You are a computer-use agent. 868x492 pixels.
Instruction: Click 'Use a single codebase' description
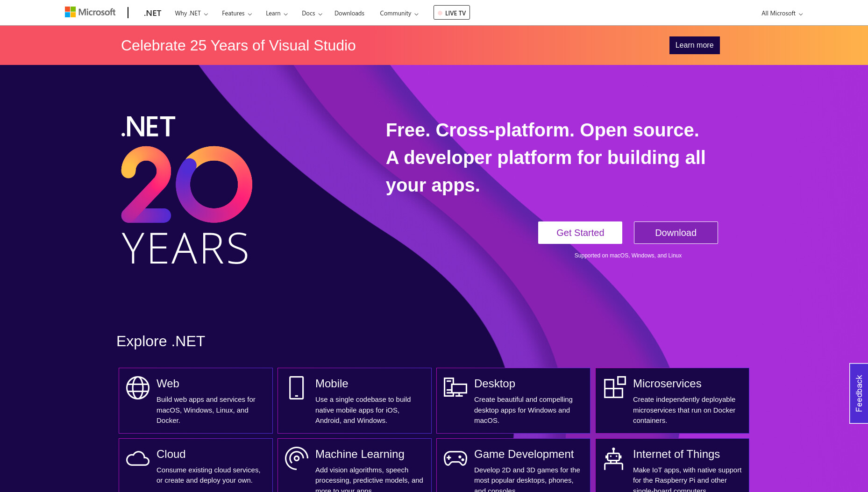363,410
